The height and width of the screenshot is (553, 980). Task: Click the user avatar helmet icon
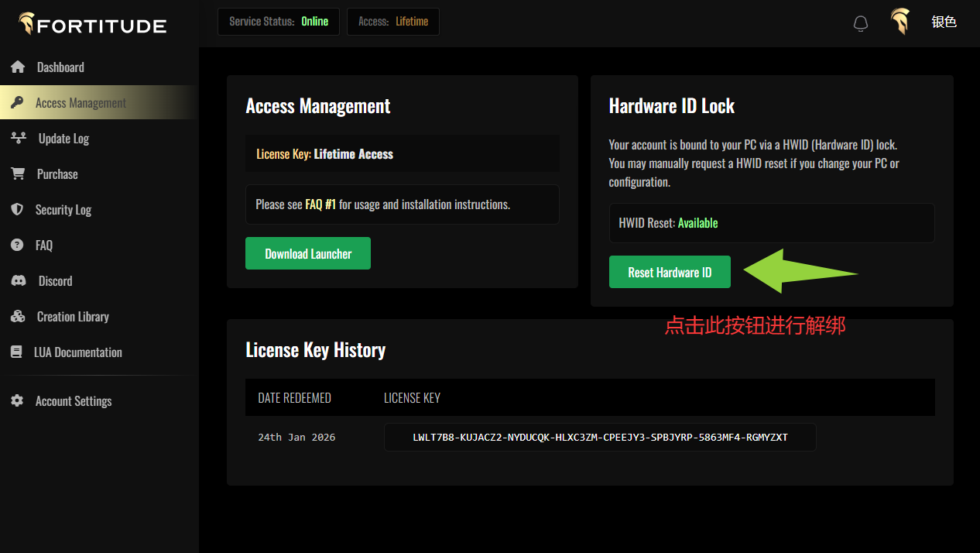coord(899,22)
